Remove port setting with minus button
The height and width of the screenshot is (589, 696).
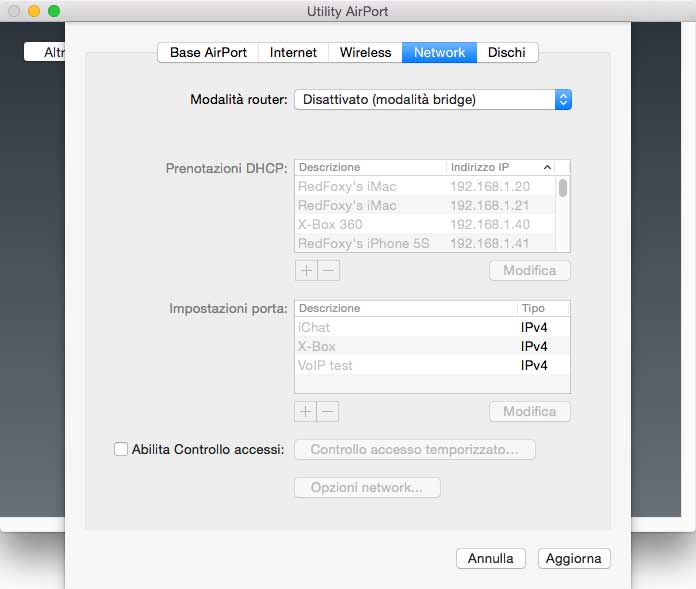(x=328, y=411)
